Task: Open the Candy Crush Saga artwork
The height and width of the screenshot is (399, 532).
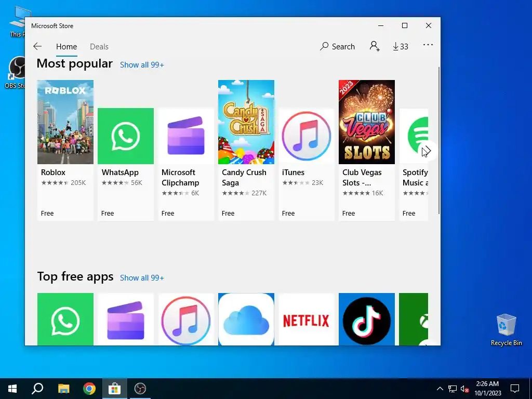Action: pyautogui.click(x=246, y=122)
